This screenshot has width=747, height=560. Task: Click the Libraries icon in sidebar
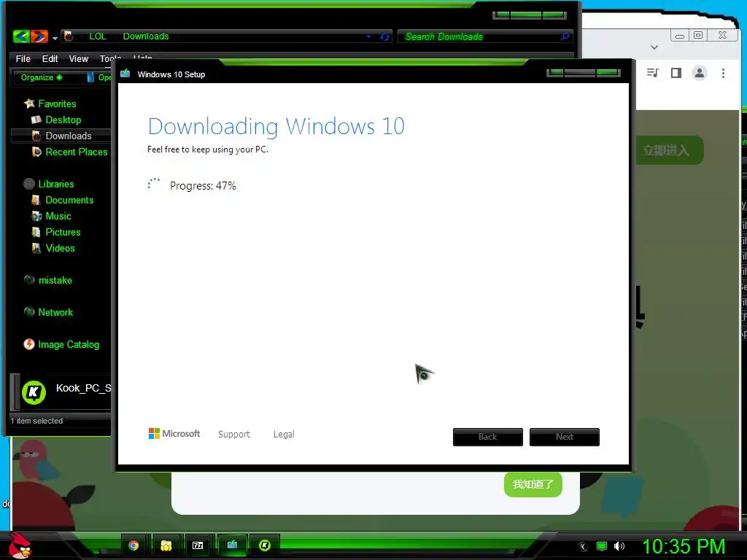29,184
